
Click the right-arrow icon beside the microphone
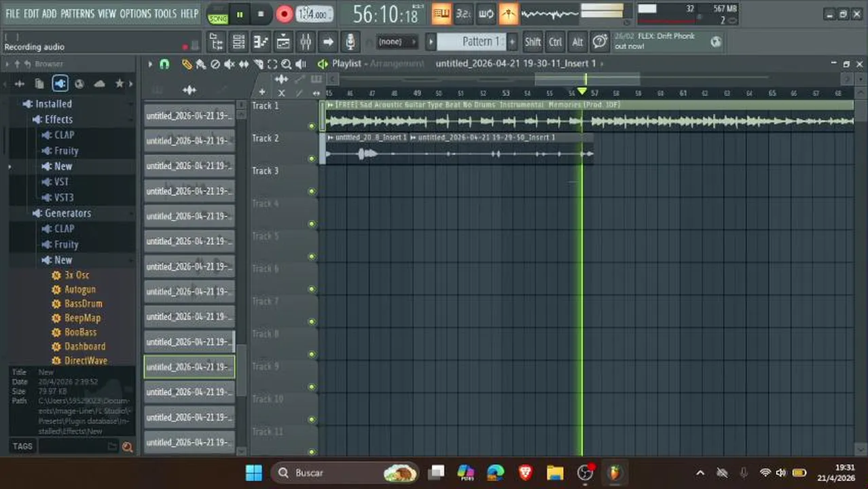pos(328,42)
